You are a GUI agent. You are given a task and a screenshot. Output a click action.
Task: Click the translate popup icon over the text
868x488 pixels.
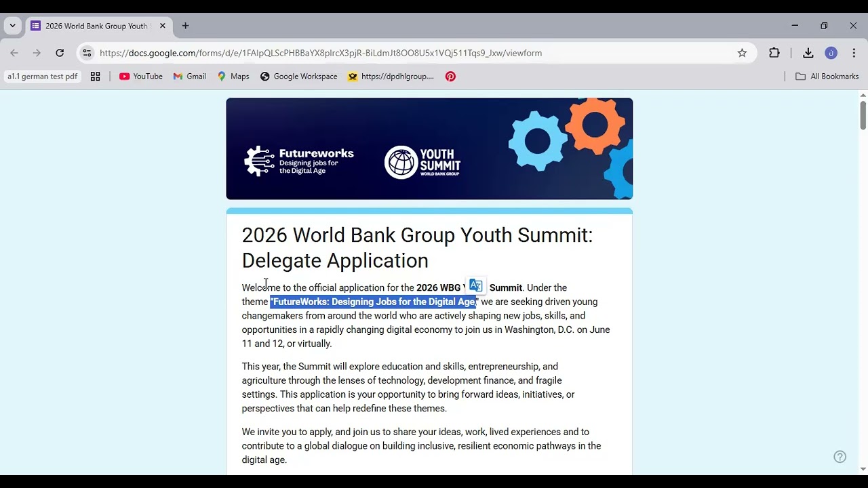[x=476, y=285]
